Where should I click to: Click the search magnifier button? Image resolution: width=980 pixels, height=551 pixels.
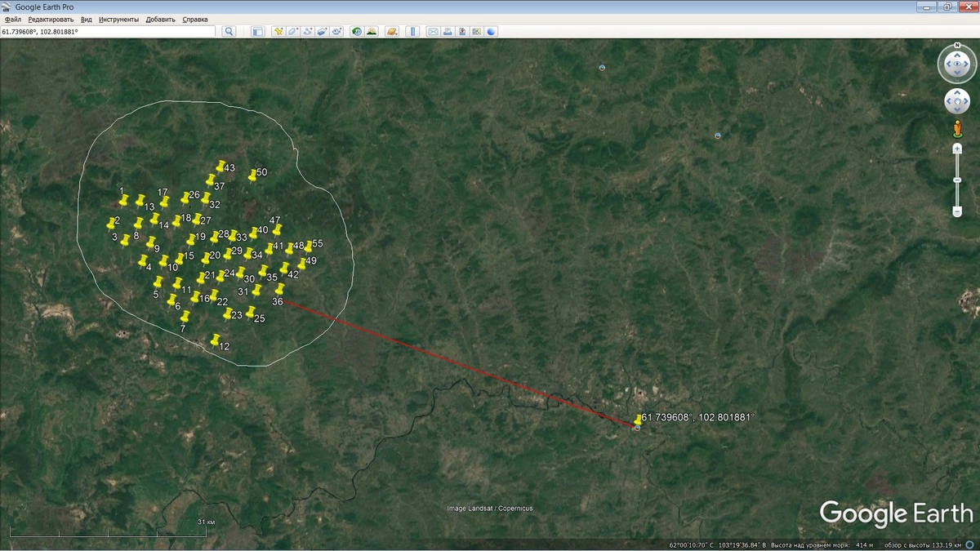tap(229, 31)
